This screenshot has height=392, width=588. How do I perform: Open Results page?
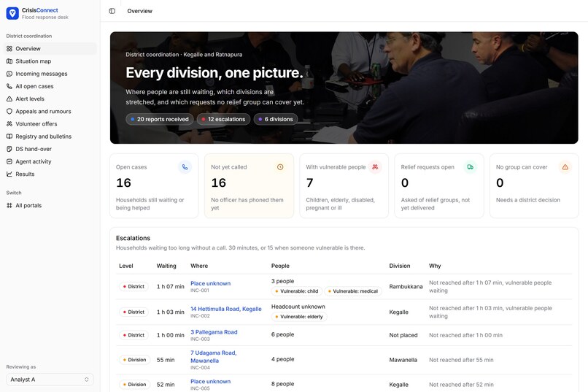pyautogui.click(x=50, y=174)
